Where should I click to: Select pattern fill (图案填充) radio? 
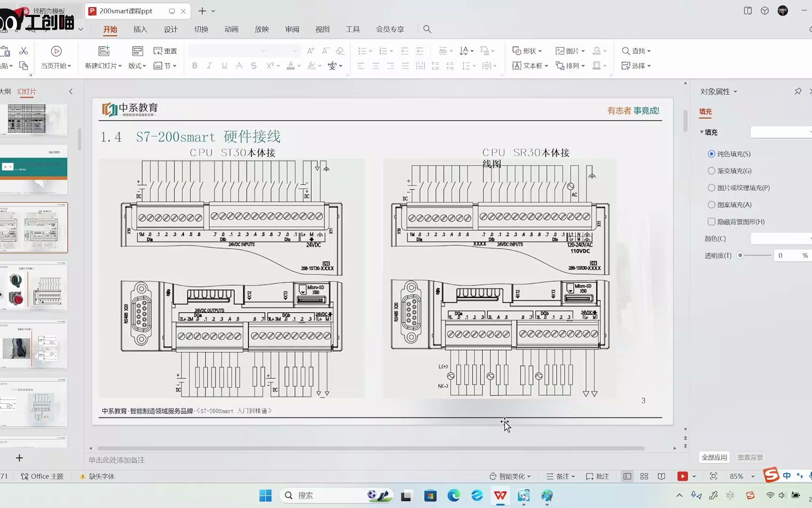[x=711, y=205]
